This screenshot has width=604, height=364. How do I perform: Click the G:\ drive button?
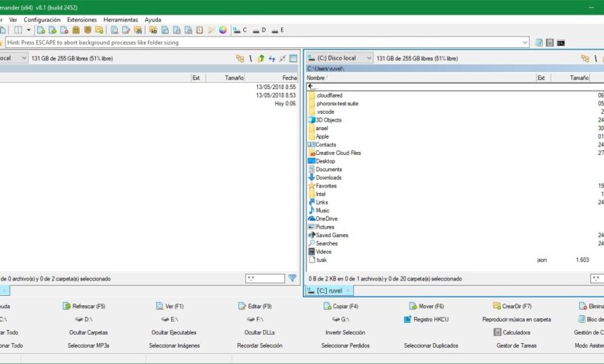(341, 319)
